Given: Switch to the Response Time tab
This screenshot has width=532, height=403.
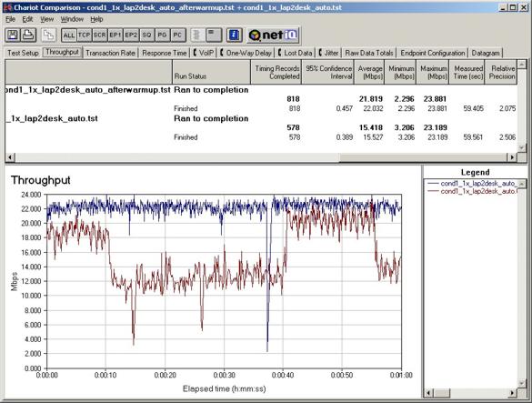Looking at the screenshot, I should pos(165,53).
